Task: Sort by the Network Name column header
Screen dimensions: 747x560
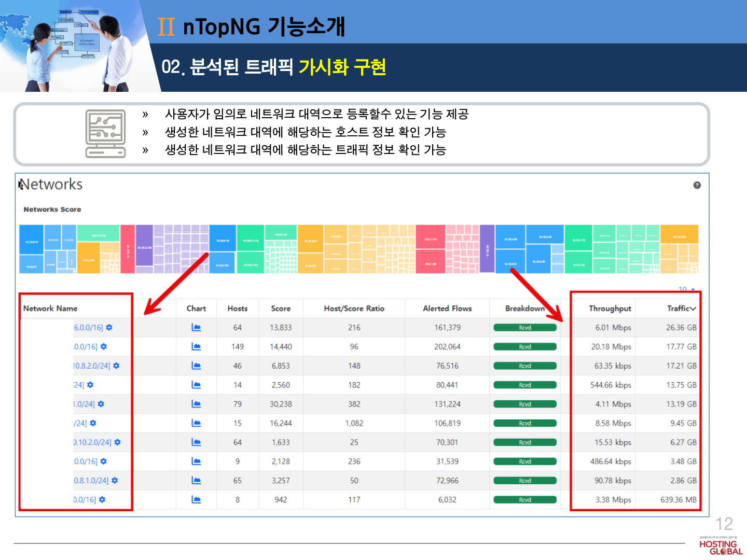Action: pyautogui.click(x=50, y=309)
